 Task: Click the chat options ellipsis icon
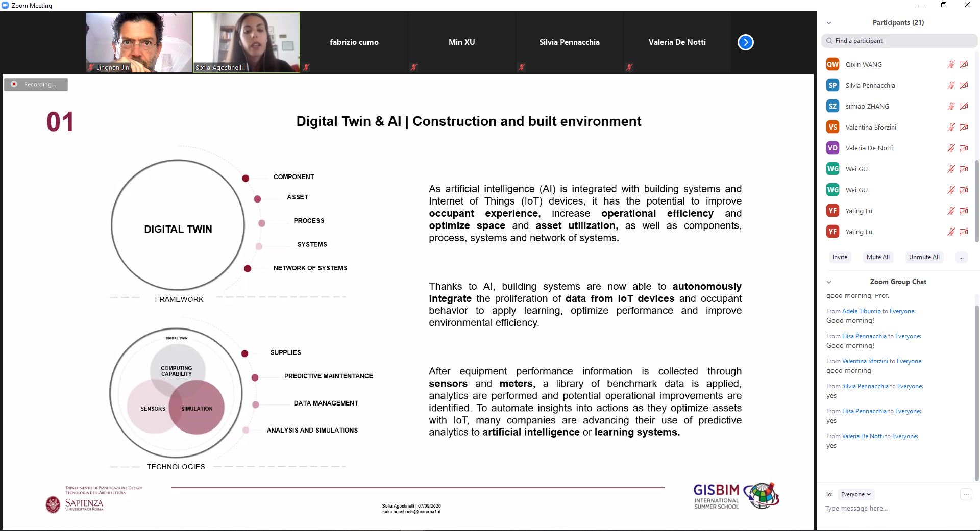(x=966, y=494)
